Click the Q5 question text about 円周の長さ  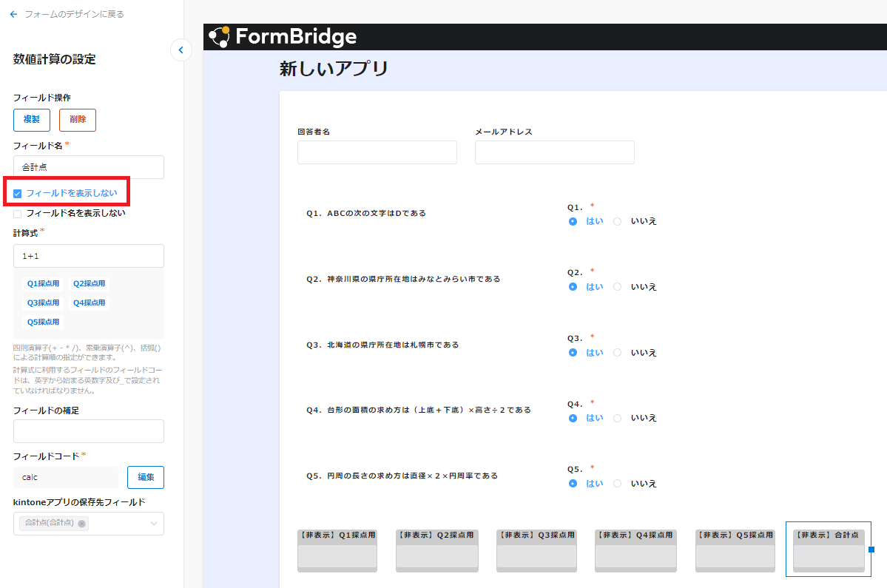(x=402, y=476)
